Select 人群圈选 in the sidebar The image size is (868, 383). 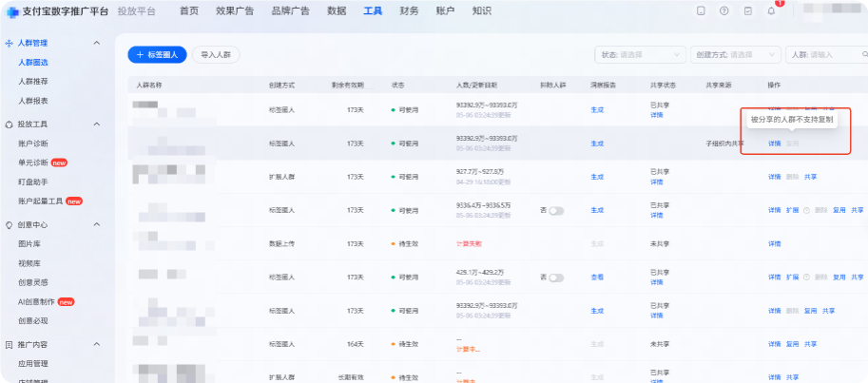pyautogui.click(x=33, y=63)
